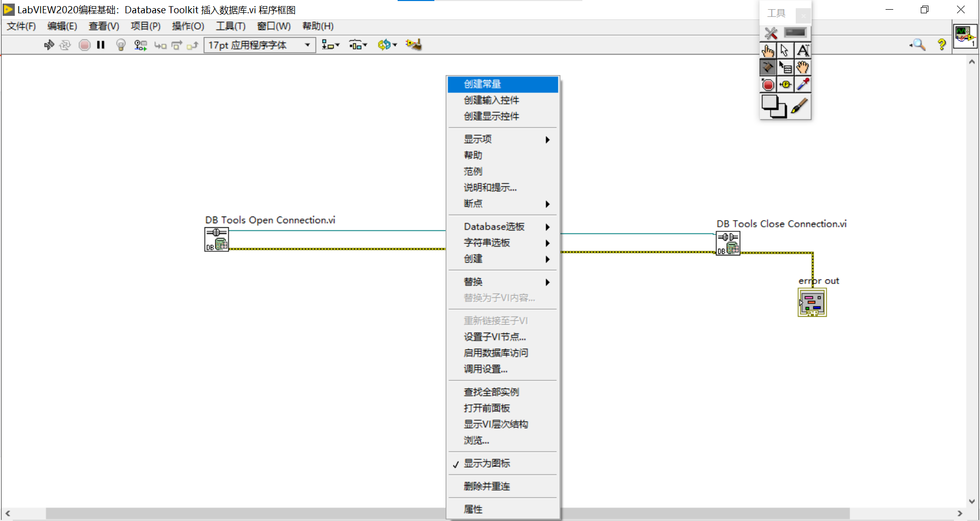
Task: Pick the Probe tool in the tools palette
Action: click(786, 84)
